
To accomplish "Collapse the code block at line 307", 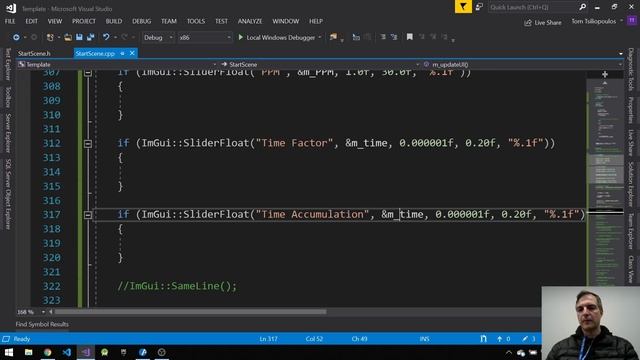I will click(x=88, y=73).
